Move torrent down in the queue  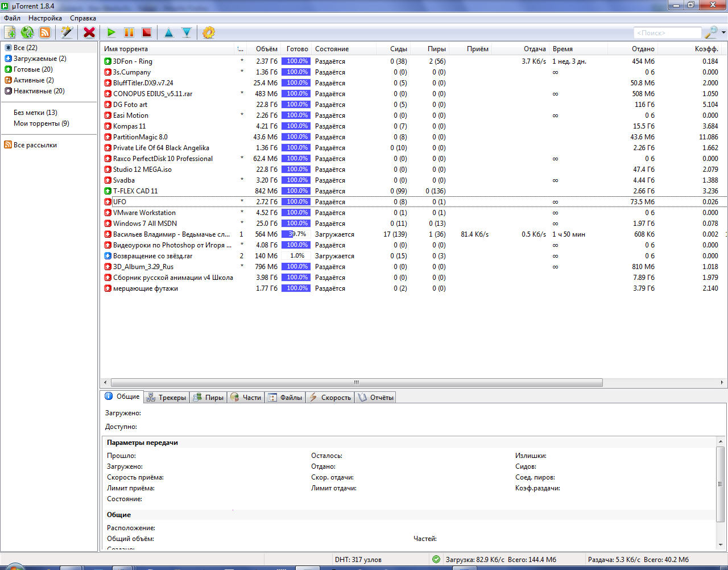[x=187, y=32]
